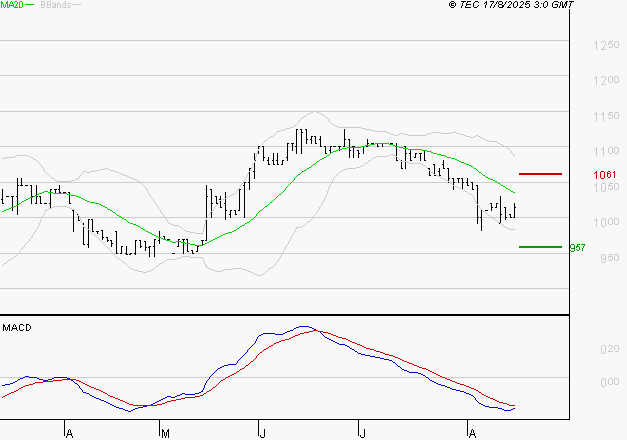The width and height of the screenshot is (627, 440).
Task: Select the green 957 support line
Action: click(x=540, y=246)
